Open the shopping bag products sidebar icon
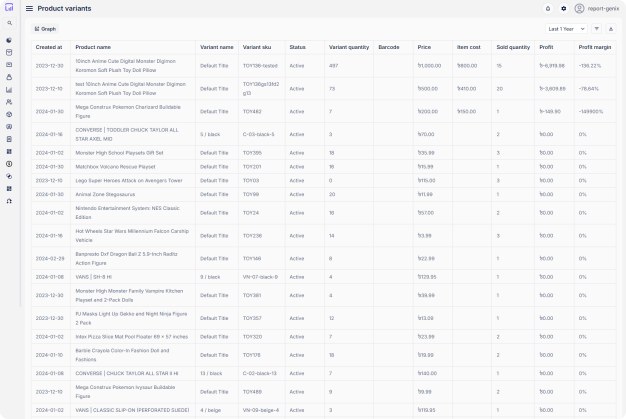Screen dimensions: 626x419 (x=9, y=77)
